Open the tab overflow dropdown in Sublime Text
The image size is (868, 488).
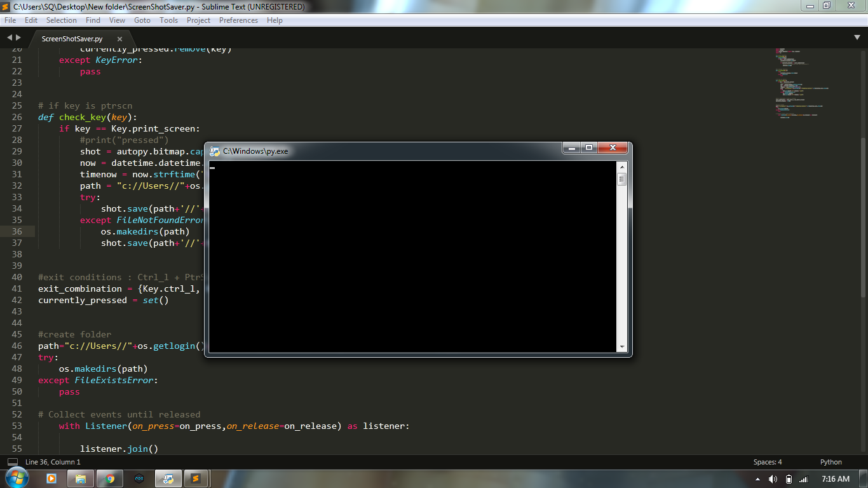tap(857, 37)
